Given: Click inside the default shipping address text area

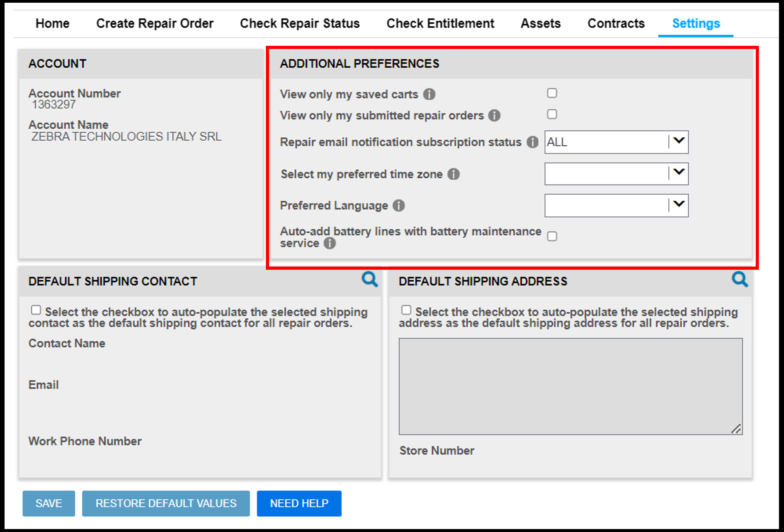Looking at the screenshot, I should point(571,386).
